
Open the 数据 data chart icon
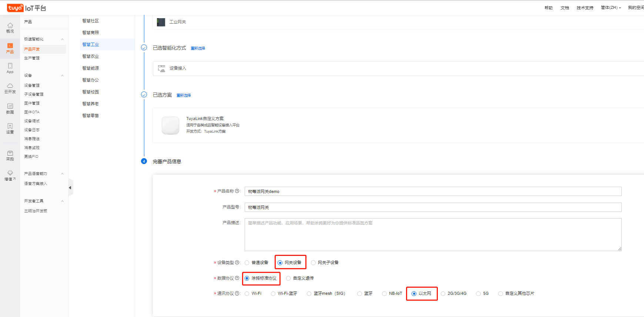pos(10,106)
